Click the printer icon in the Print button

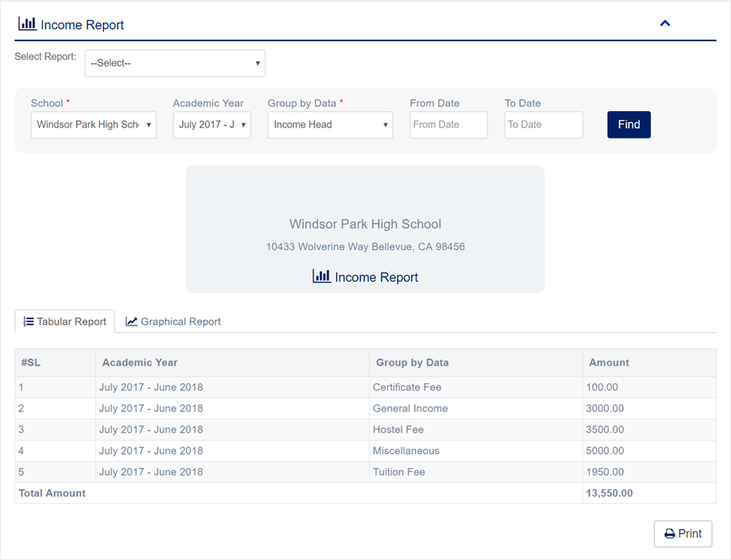tap(670, 534)
